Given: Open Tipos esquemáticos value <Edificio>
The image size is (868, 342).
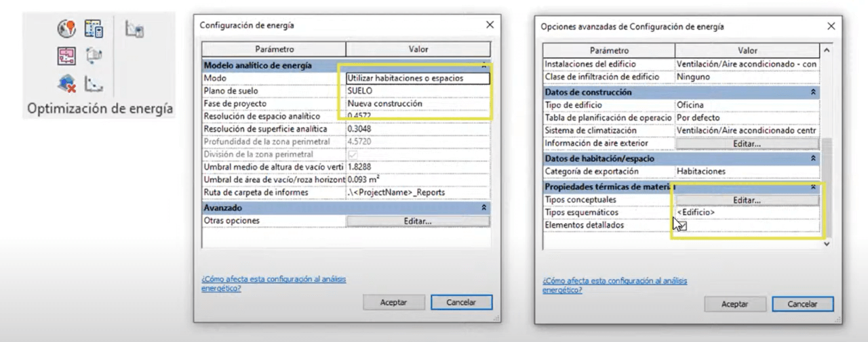Looking at the screenshot, I should (x=747, y=212).
